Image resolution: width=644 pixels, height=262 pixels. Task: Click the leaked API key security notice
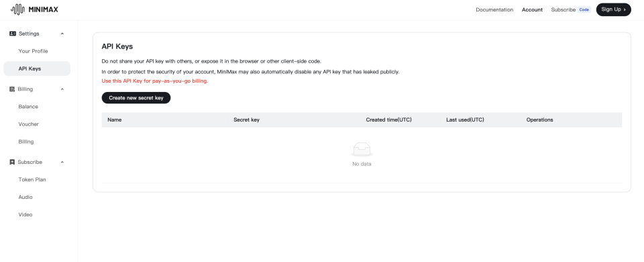pyautogui.click(x=250, y=72)
